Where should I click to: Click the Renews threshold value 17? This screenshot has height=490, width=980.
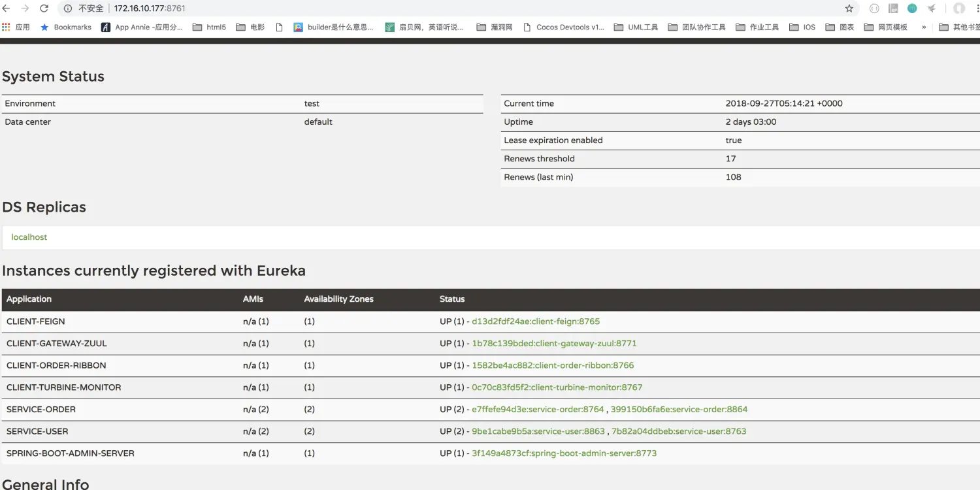pyautogui.click(x=730, y=158)
